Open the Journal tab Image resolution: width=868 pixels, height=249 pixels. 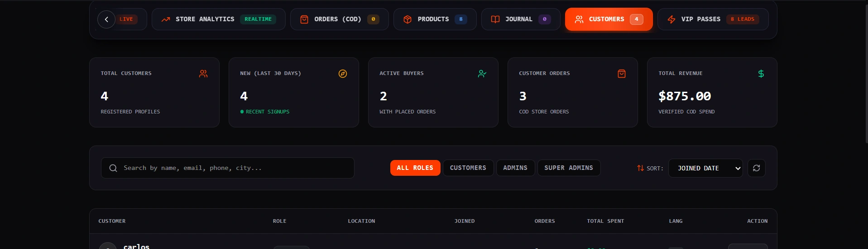click(x=521, y=19)
